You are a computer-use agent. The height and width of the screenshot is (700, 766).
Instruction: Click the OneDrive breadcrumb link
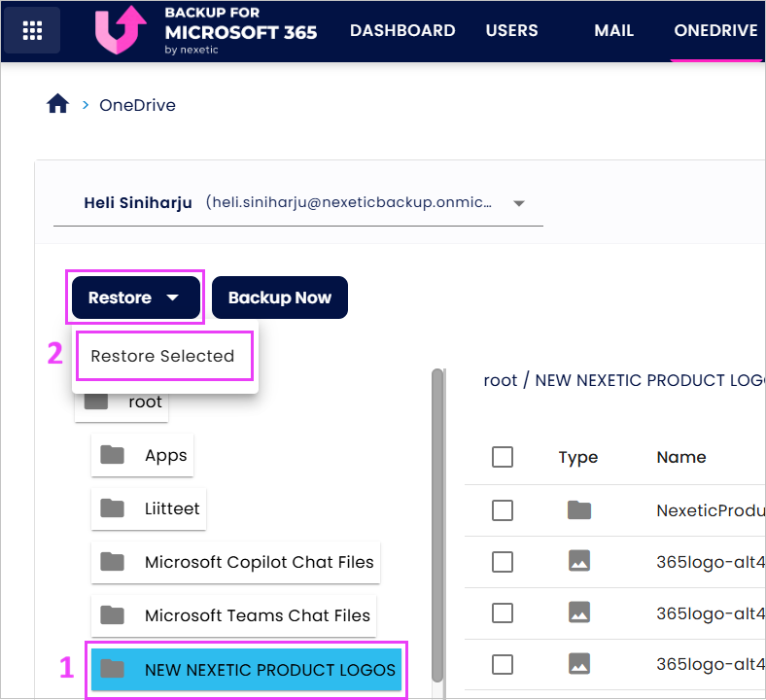[x=137, y=105]
